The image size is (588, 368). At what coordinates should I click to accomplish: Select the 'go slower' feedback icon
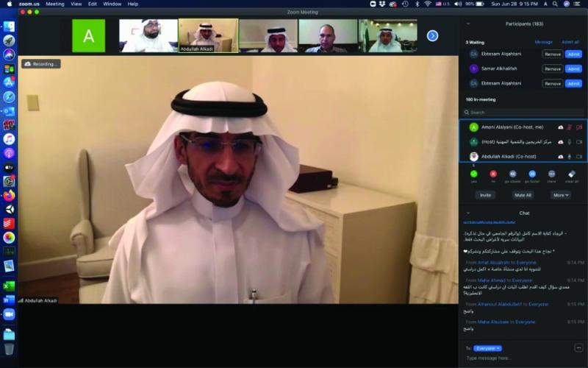click(x=512, y=174)
